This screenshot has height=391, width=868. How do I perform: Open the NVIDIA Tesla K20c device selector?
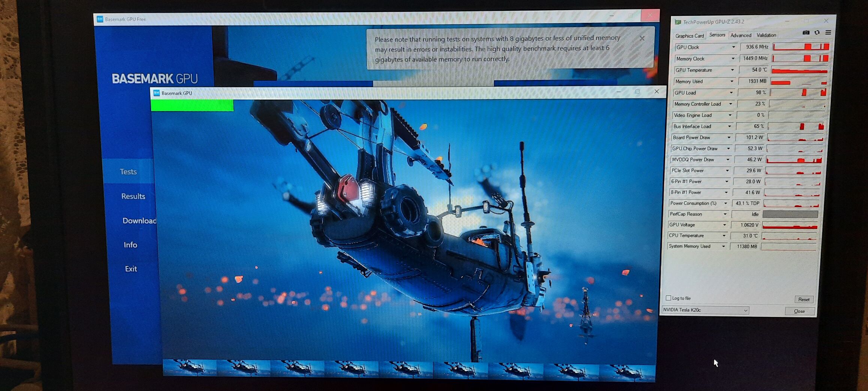(x=705, y=310)
